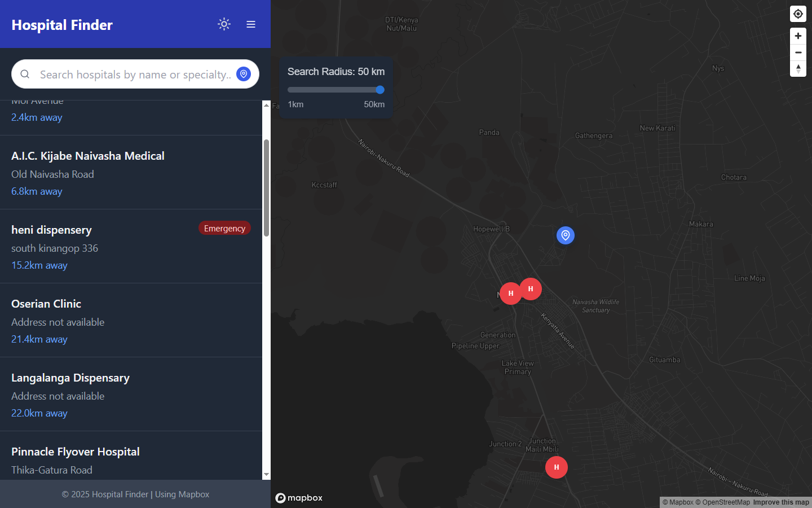This screenshot has width=812, height=508.
Task: Click the Gathengera map label
Action: pyautogui.click(x=594, y=135)
